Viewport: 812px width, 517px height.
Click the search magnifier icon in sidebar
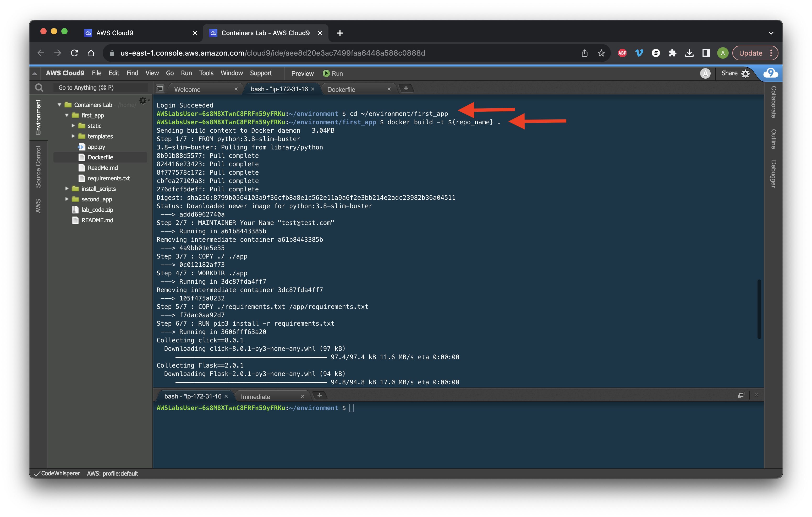click(39, 88)
